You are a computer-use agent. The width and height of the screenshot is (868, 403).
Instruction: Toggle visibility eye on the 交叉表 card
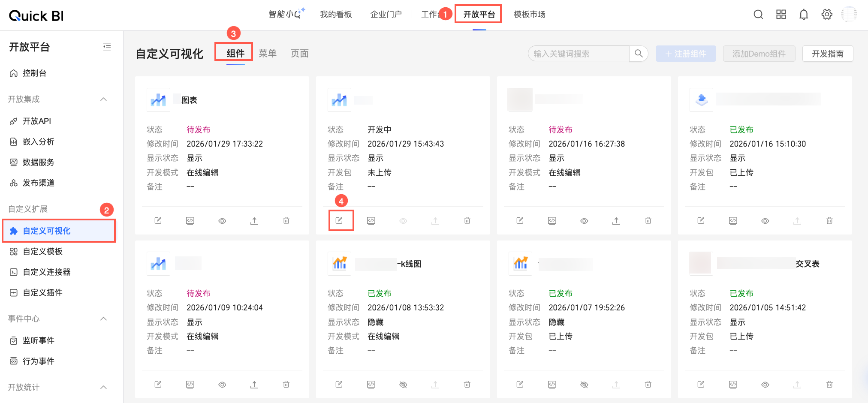pos(765,385)
